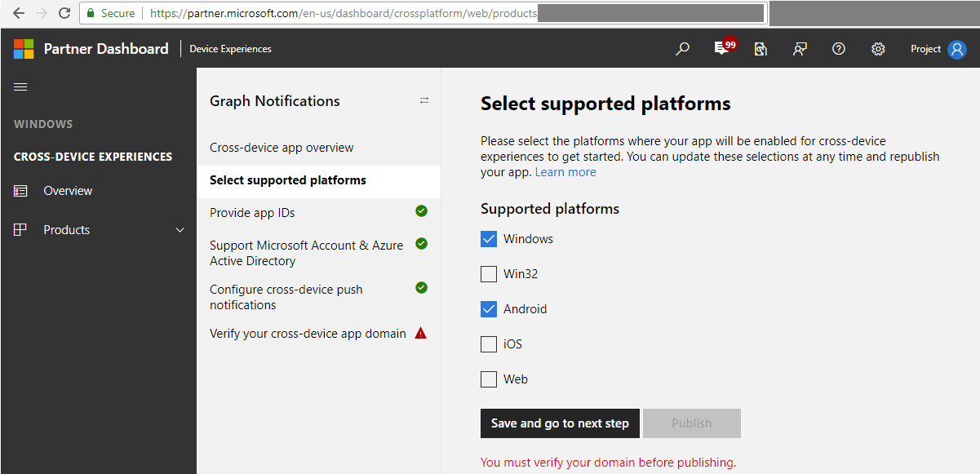Click the Project account name
Viewport: 980px width, 474px height.
926,49
